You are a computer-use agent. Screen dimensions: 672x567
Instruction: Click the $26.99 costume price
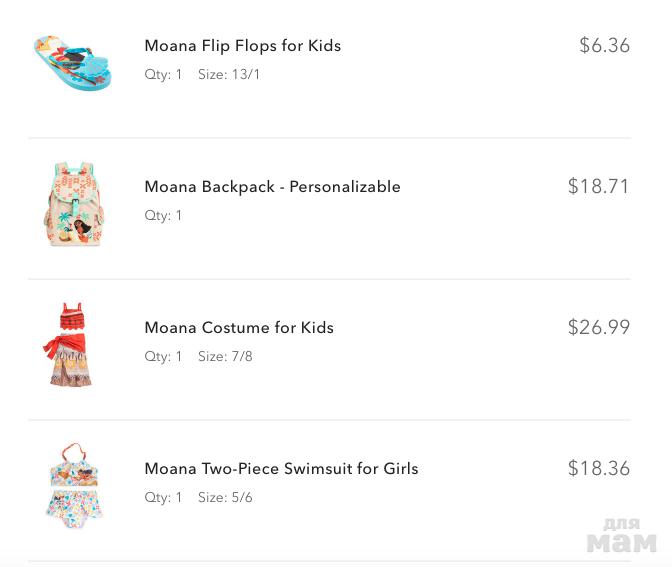click(598, 327)
